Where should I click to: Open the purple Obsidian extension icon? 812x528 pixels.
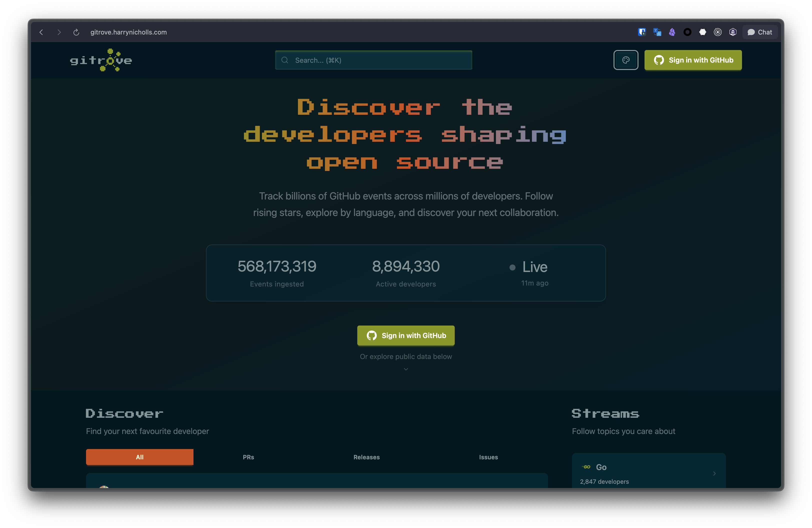pyautogui.click(x=672, y=32)
